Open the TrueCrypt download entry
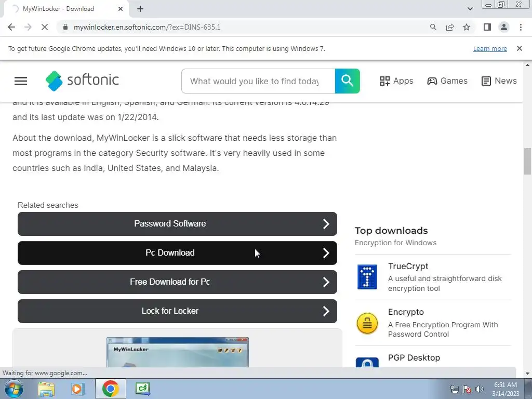532x399 pixels. point(433,277)
